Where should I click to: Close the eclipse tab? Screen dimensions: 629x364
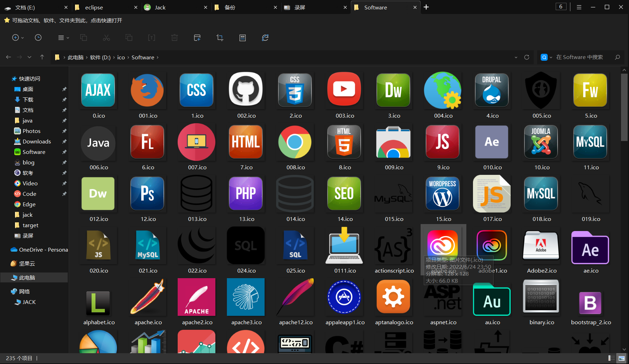(136, 7)
